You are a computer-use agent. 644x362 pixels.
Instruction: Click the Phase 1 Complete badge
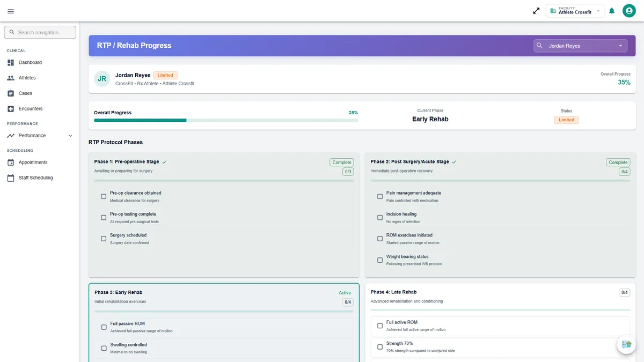click(x=341, y=162)
